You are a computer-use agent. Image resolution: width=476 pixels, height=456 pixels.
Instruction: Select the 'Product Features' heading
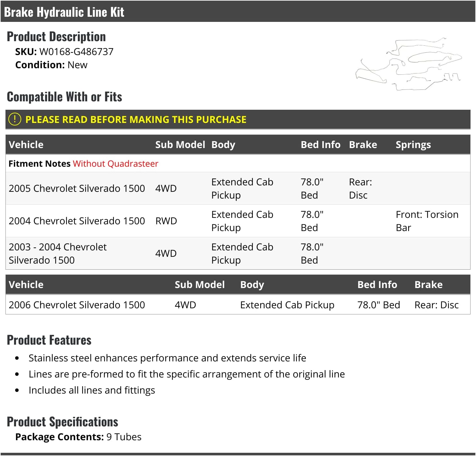49,340
